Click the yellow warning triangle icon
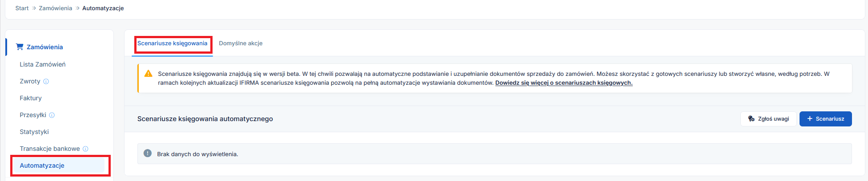The image size is (868, 181). click(x=149, y=74)
